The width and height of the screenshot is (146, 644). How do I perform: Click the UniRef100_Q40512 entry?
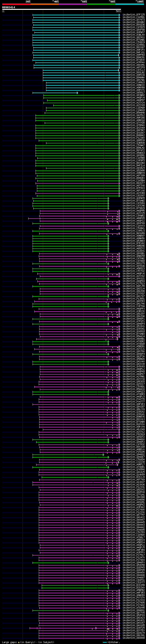pyautogui.click(x=134, y=116)
